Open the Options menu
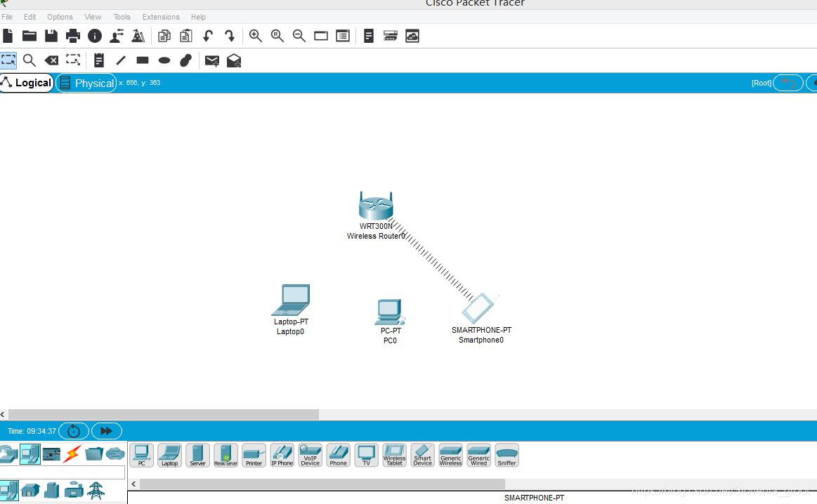The height and width of the screenshot is (504, 817). pyautogui.click(x=60, y=17)
